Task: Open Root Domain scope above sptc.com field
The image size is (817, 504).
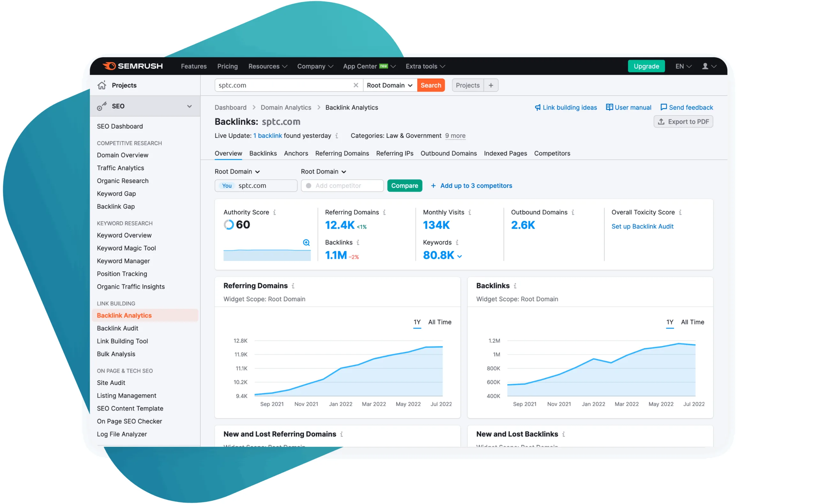Action: tap(237, 171)
